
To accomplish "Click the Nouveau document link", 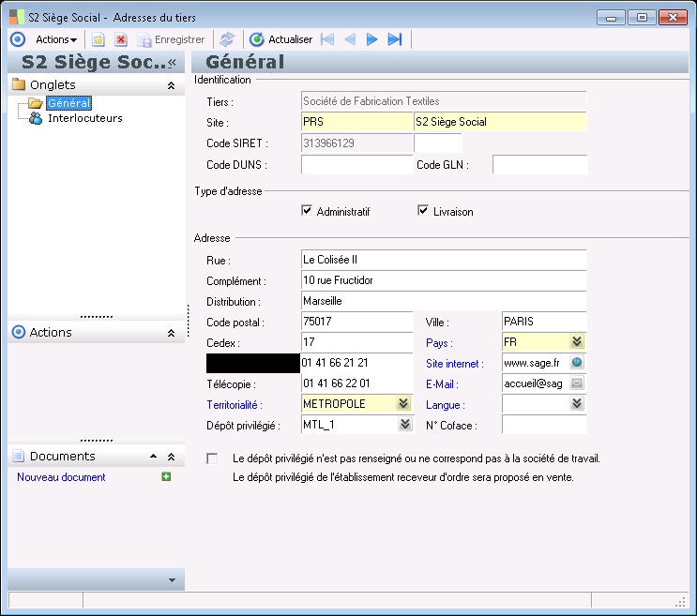I will point(61,477).
